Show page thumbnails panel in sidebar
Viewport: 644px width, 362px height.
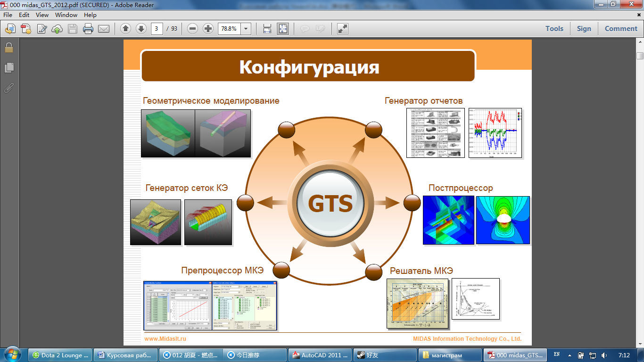(x=8, y=68)
